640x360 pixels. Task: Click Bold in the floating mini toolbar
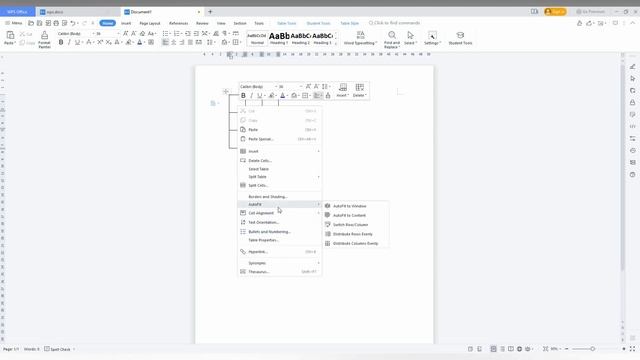pos(243,96)
